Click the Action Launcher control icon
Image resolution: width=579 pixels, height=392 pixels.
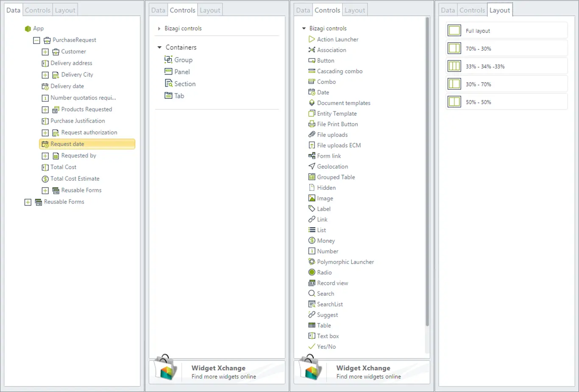tap(312, 39)
